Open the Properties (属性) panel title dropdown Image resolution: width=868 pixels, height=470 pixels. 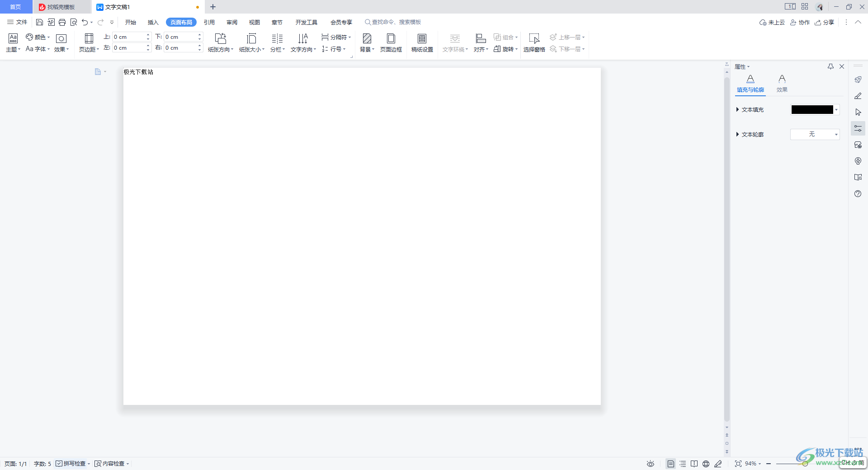pos(742,67)
